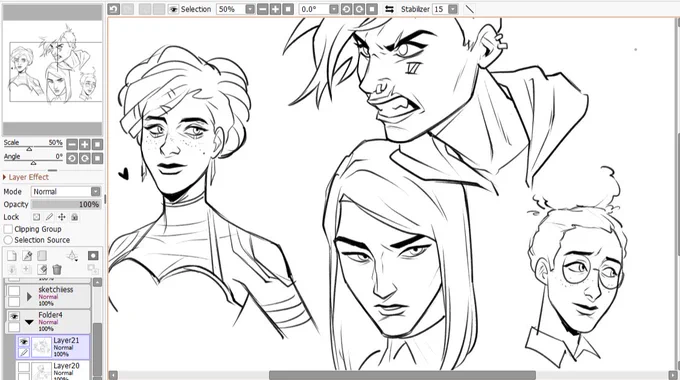
Task: Click the layer list scroll up arrow
Action: 98,282
